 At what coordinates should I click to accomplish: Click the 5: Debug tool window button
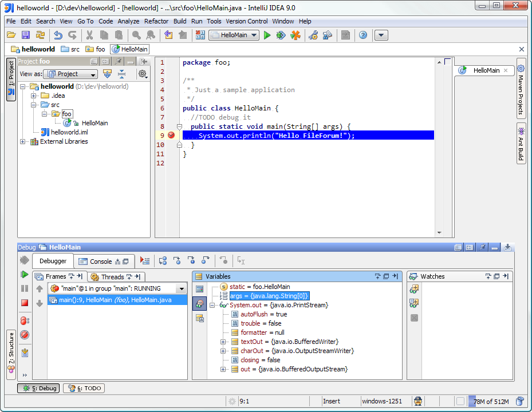tap(38, 389)
